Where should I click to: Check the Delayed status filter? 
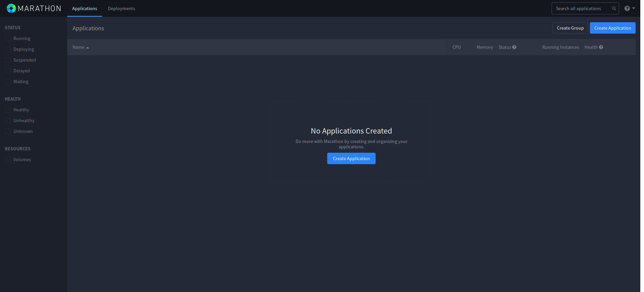8,71
